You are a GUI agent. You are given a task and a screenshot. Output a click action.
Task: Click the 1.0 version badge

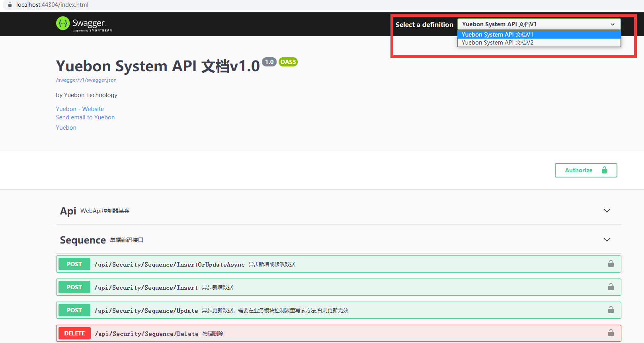pos(269,62)
